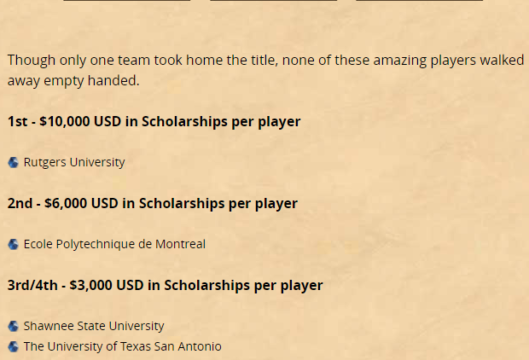Click globe icon next to Texas San Antonio
Viewport: 529px width, 360px height.
[x=13, y=347]
